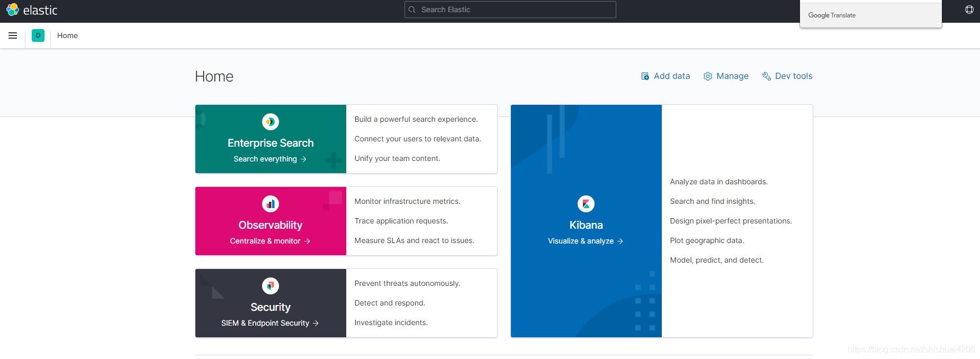Click the Search Elastic input field
The height and width of the screenshot is (359, 980).
pyautogui.click(x=510, y=10)
